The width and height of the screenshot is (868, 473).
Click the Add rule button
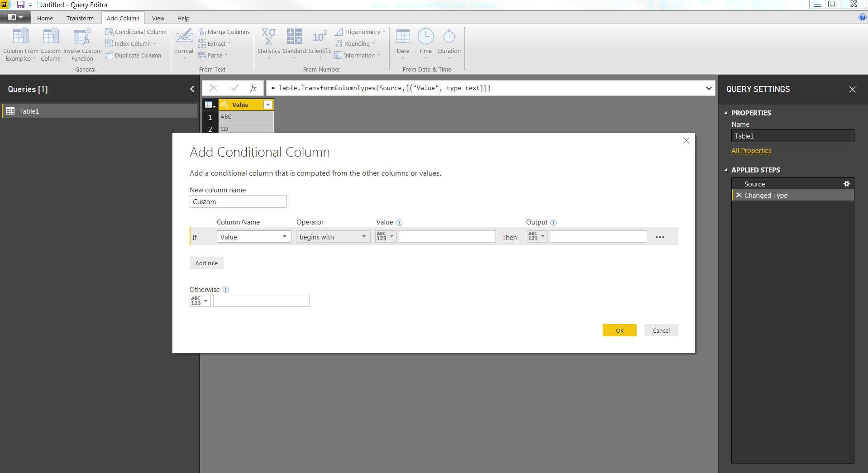coord(206,263)
